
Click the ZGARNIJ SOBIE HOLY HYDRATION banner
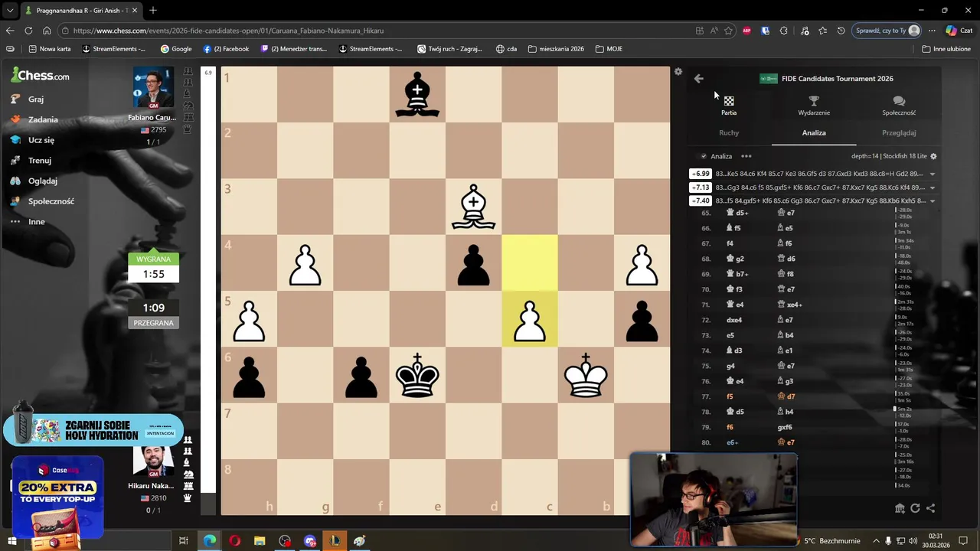click(x=93, y=431)
